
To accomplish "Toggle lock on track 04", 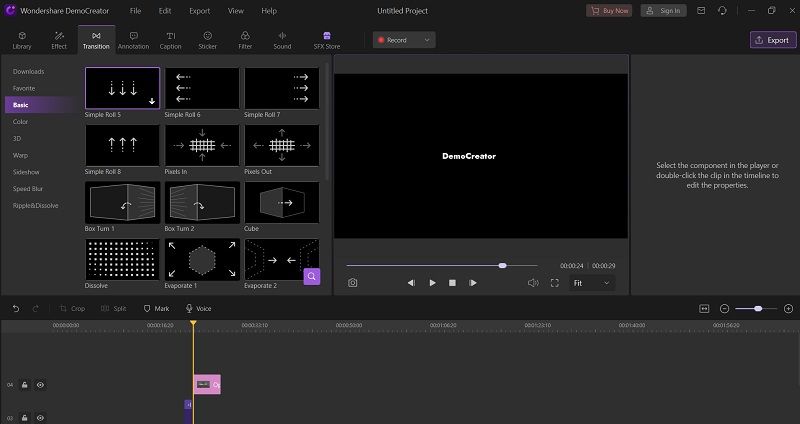I will tap(24, 385).
